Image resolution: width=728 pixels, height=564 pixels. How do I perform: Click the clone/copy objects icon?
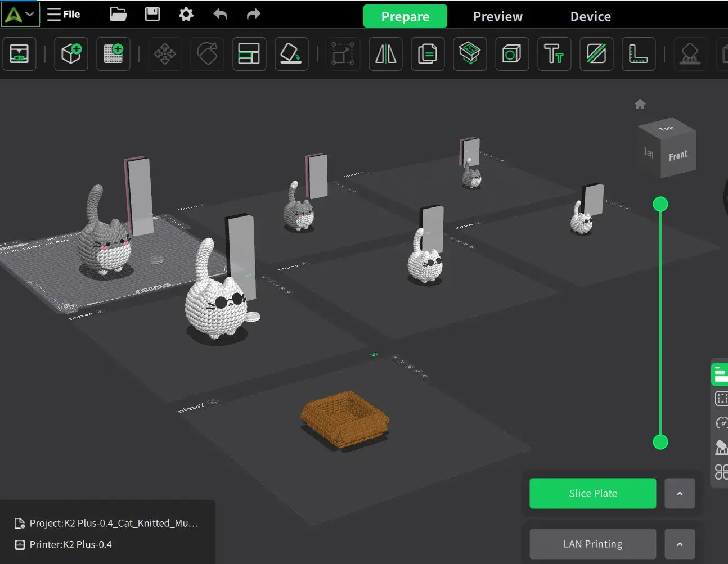pyautogui.click(x=428, y=54)
